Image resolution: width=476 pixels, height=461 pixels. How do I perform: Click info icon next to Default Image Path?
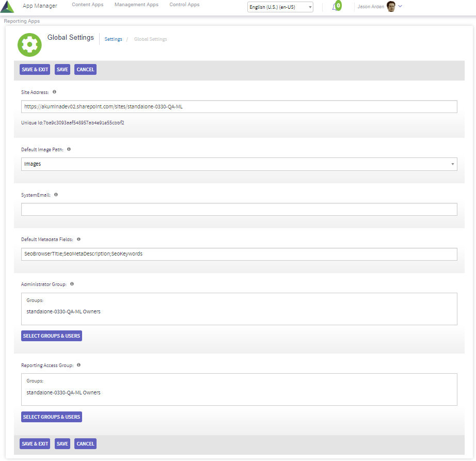coord(69,149)
